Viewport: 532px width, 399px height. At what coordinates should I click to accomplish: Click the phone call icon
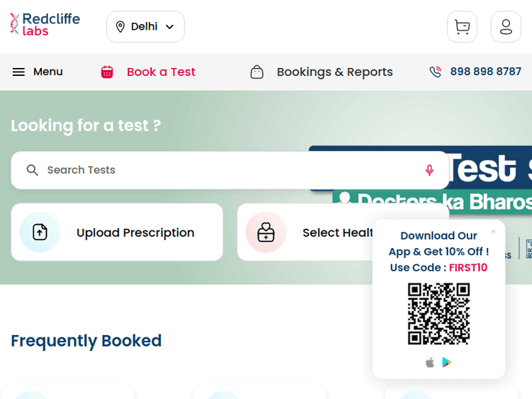[x=436, y=72]
